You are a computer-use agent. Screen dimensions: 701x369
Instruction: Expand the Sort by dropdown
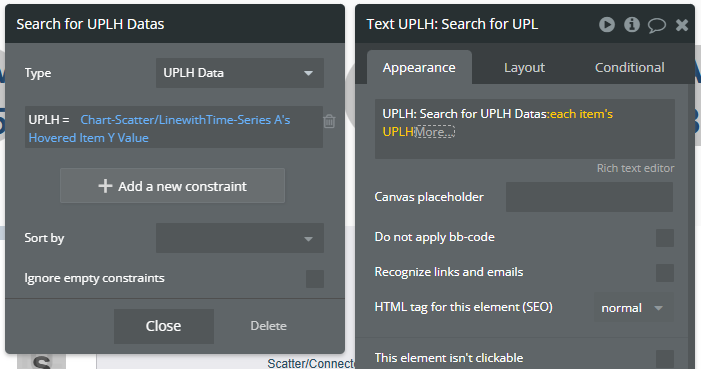coord(240,238)
